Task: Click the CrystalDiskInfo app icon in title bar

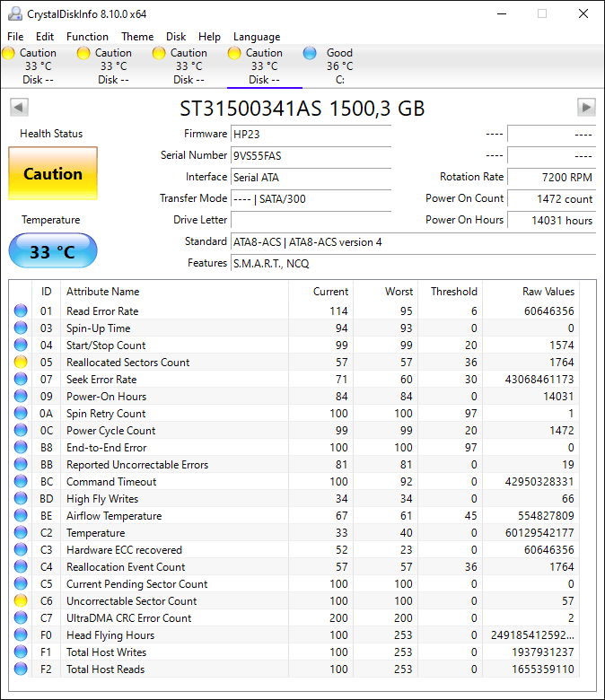Action: click(15, 13)
